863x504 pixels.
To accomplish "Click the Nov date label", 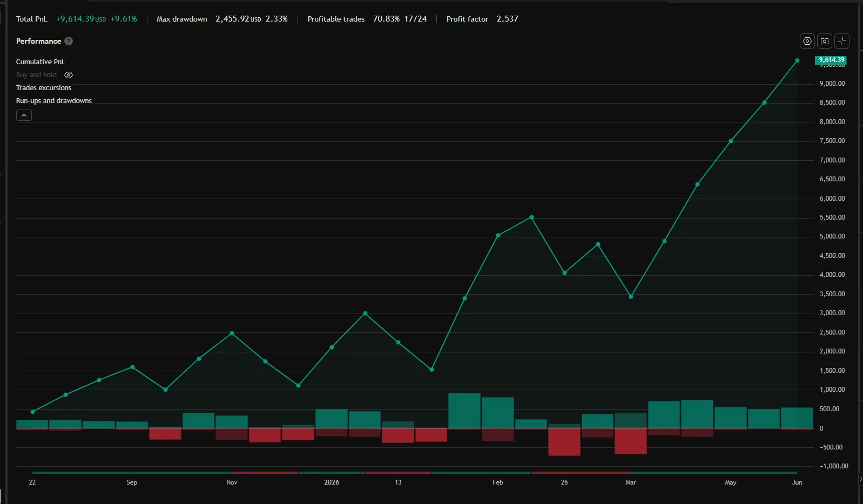I will [232, 482].
